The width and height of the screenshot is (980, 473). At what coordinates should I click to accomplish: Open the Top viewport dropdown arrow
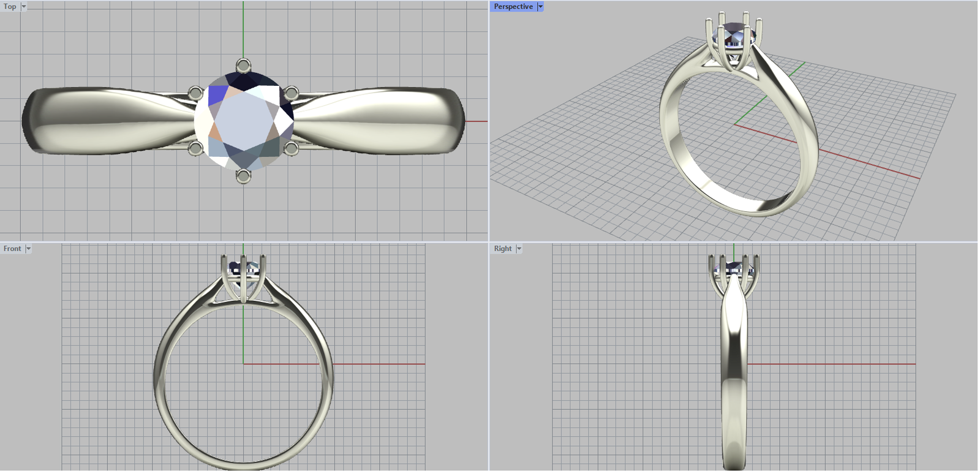[x=24, y=7]
